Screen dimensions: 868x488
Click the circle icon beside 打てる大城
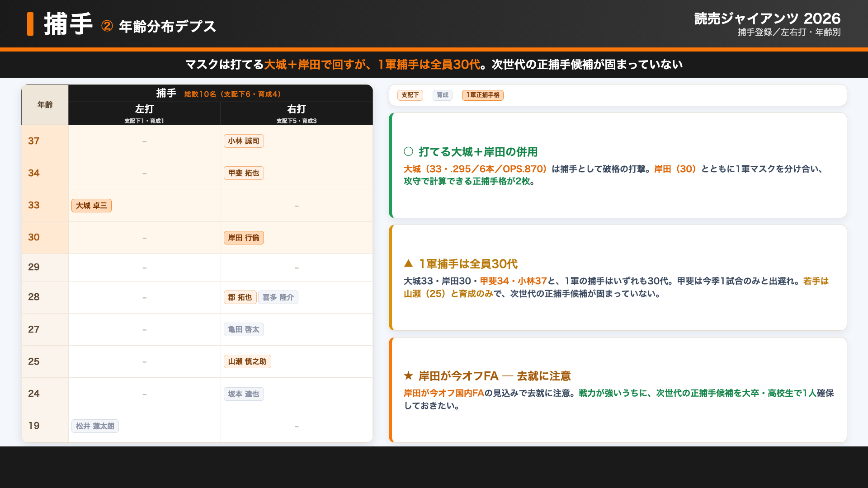(409, 151)
